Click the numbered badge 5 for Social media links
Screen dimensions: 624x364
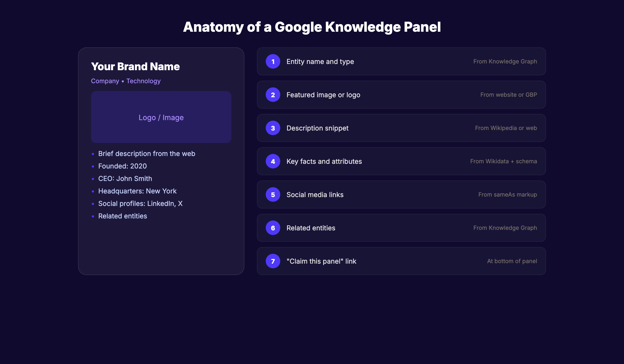(x=273, y=194)
